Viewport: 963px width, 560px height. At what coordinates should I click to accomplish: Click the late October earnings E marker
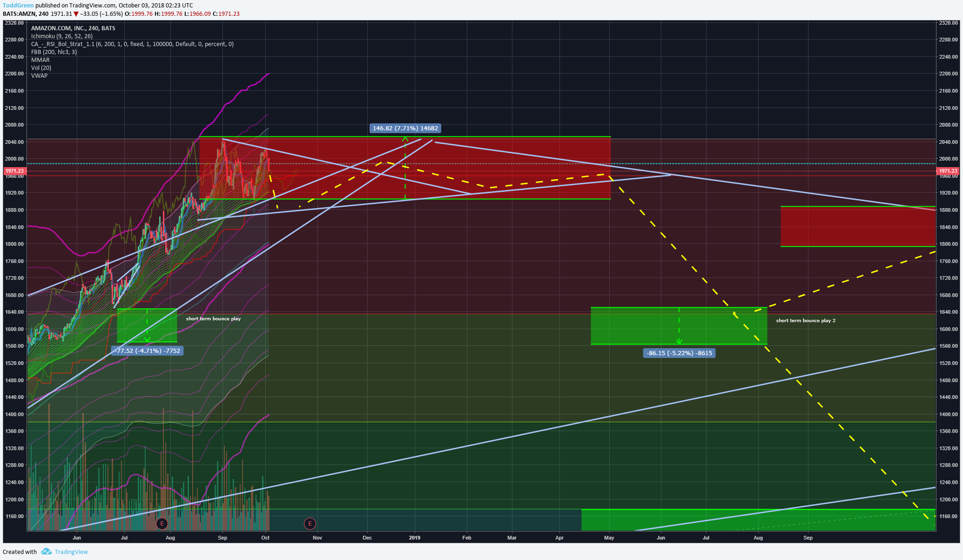[310, 524]
